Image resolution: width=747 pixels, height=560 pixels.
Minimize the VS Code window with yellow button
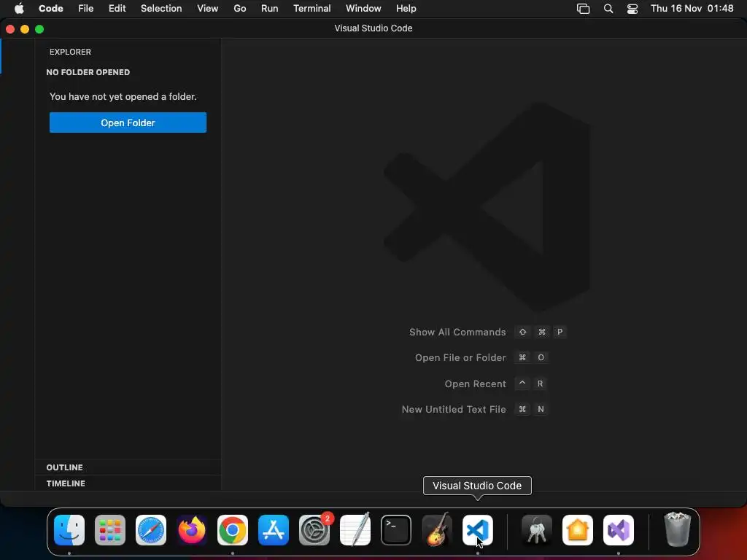25,29
